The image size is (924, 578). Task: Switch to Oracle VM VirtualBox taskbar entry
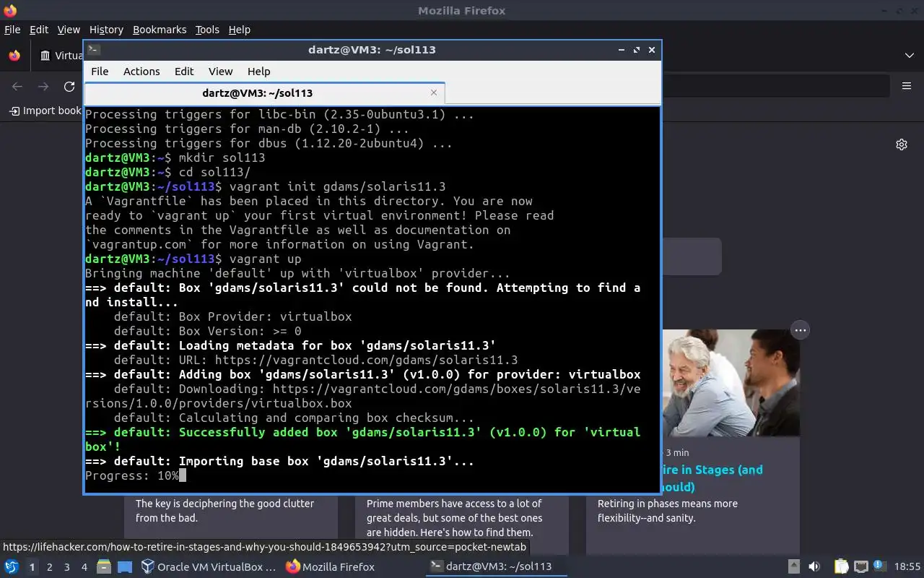pos(209,567)
